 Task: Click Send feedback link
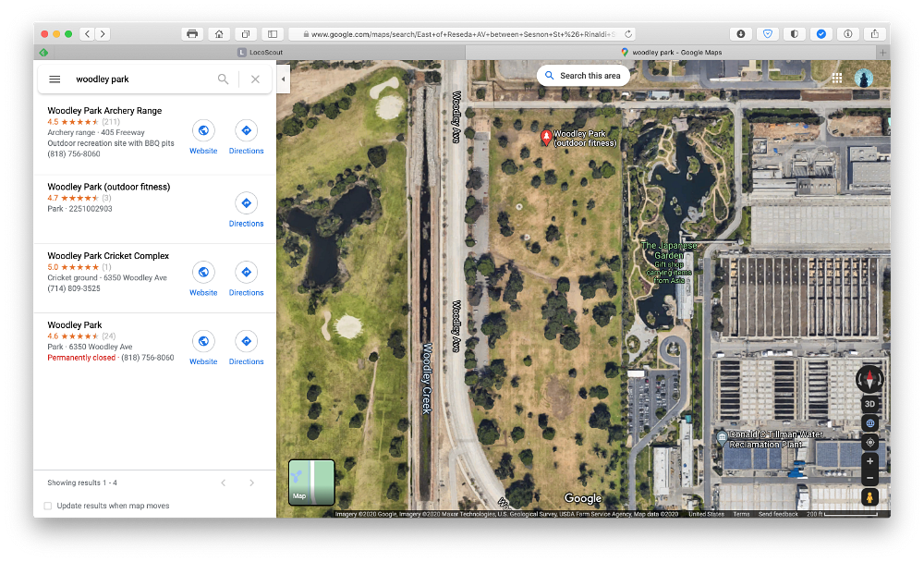pyautogui.click(x=778, y=514)
